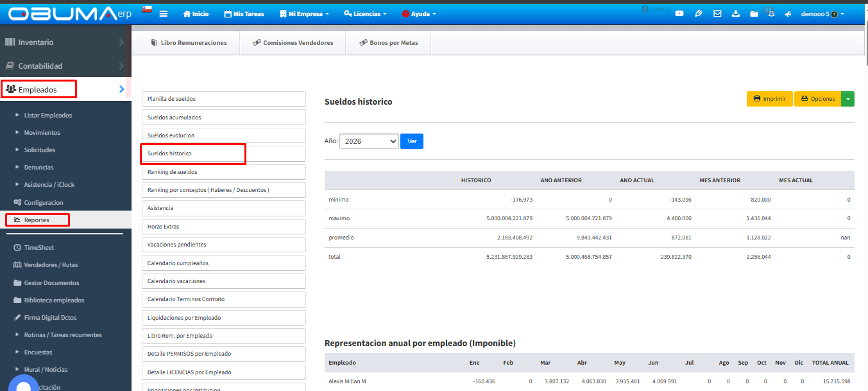The width and height of the screenshot is (868, 391).
Task: Switch to Comisiones Vendedores tab
Action: click(293, 43)
